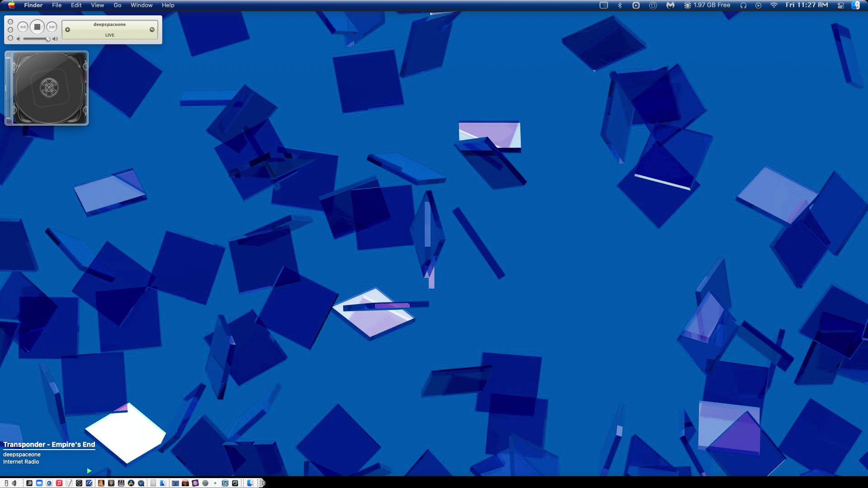868x488 pixels.
Task: Click the grid window manager menu bar icon
Action: 604,5
